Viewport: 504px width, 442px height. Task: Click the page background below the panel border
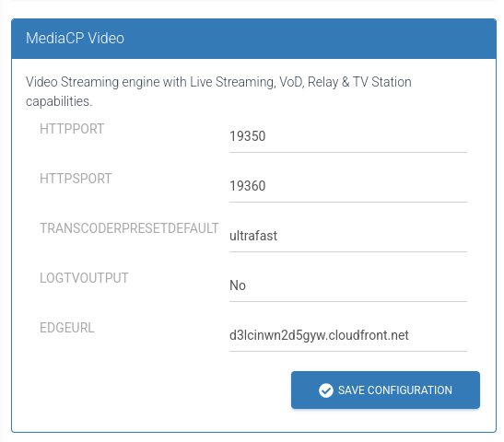pos(252,437)
